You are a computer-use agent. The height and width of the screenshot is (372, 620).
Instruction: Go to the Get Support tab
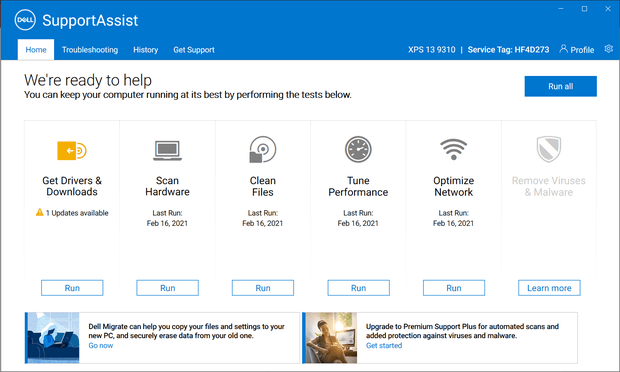coord(194,50)
